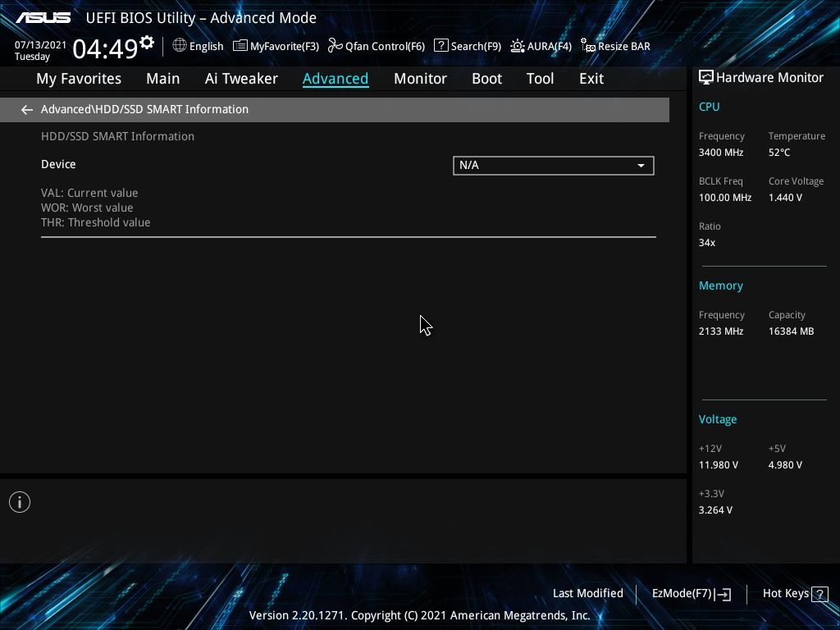
Task: Click the globe language icon
Action: click(x=180, y=46)
